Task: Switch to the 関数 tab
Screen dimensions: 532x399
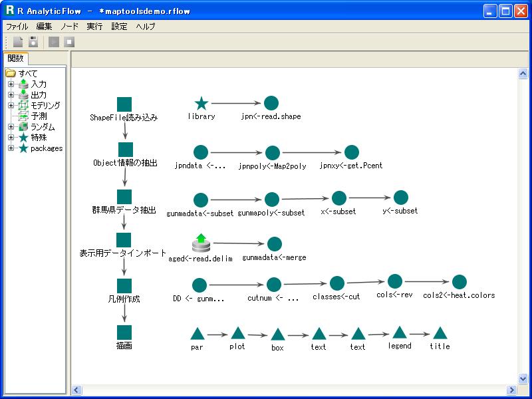Action: point(15,59)
